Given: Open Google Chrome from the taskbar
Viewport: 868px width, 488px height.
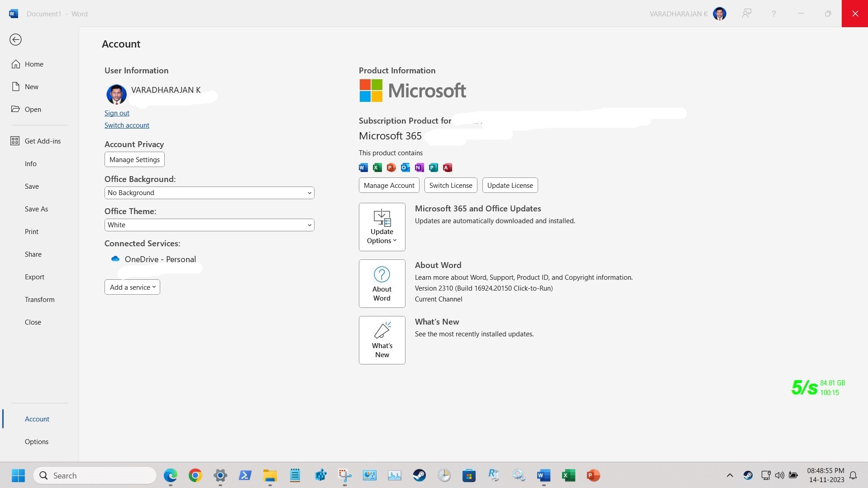Looking at the screenshot, I should [x=196, y=476].
